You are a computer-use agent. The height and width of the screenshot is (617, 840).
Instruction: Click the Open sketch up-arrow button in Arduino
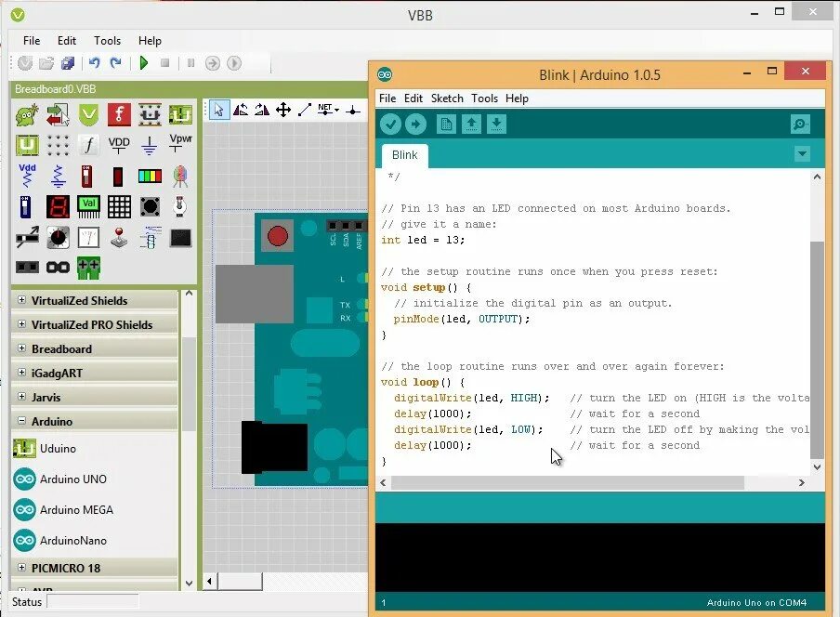click(471, 125)
